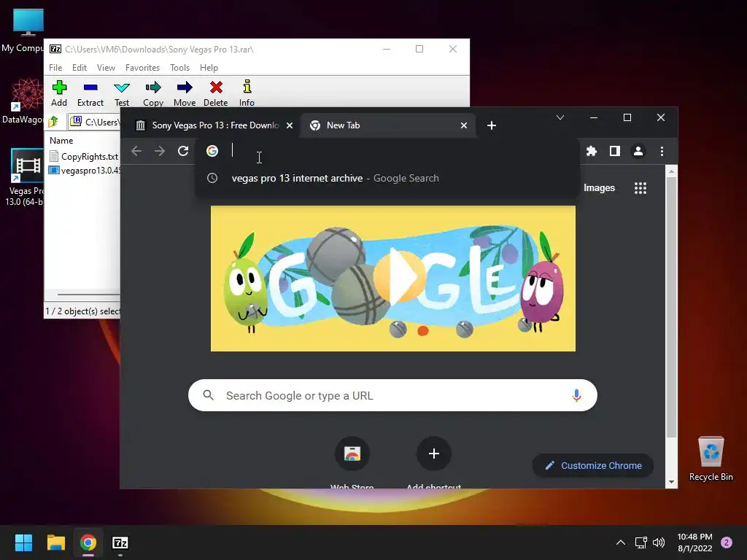The image size is (747, 560).
Task: Open the Chrome three-dot menu
Action: [662, 151]
